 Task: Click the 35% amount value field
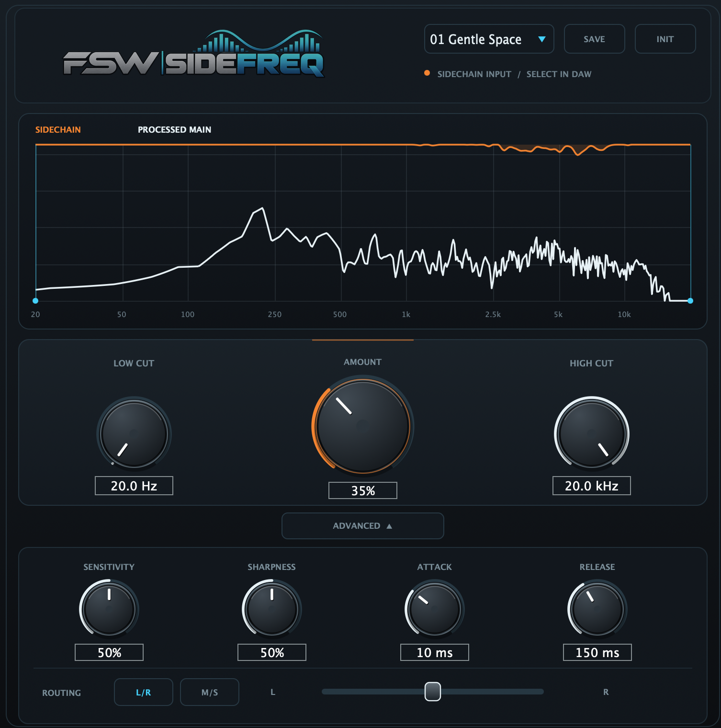[x=363, y=490]
